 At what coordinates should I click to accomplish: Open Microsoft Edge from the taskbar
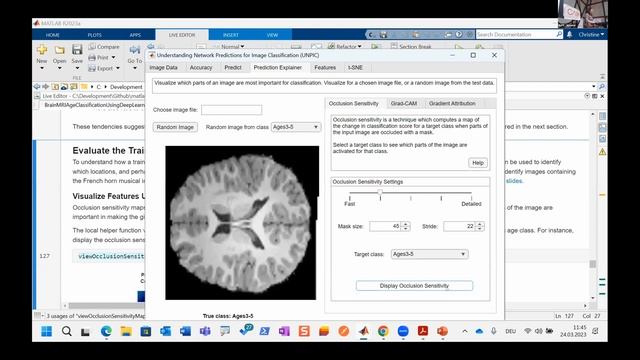(106, 331)
